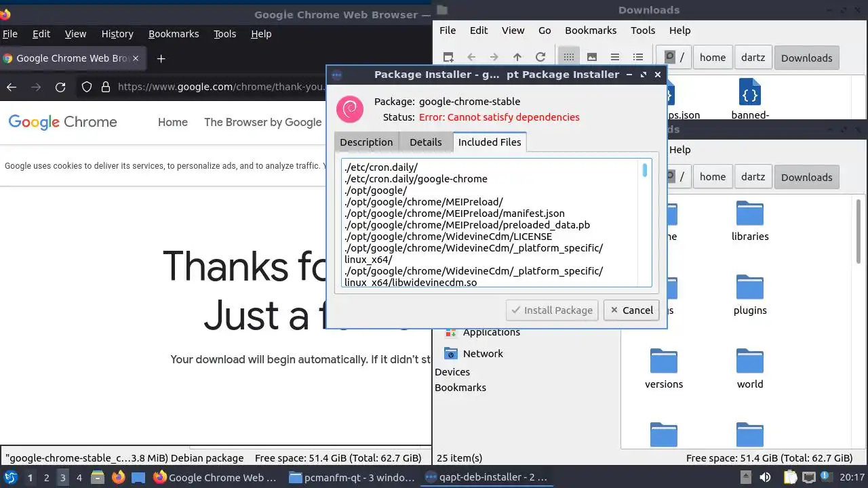868x488 pixels.
Task: Cancel the package installer dialog
Action: [631, 310]
